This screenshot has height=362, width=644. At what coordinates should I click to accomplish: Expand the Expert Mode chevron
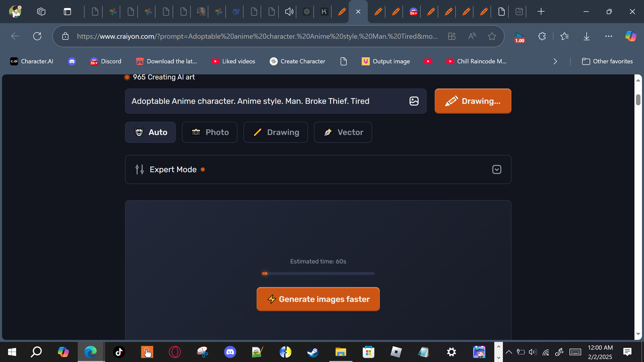[x=497, y=169]
